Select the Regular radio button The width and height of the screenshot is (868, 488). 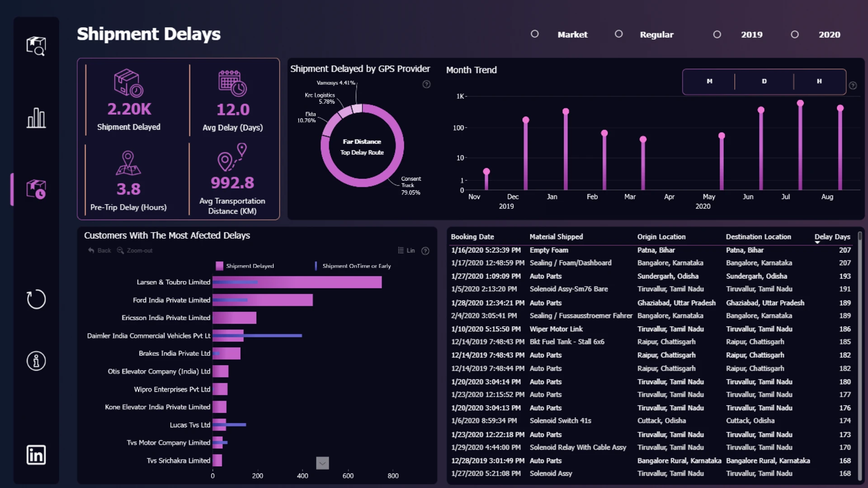618,34
